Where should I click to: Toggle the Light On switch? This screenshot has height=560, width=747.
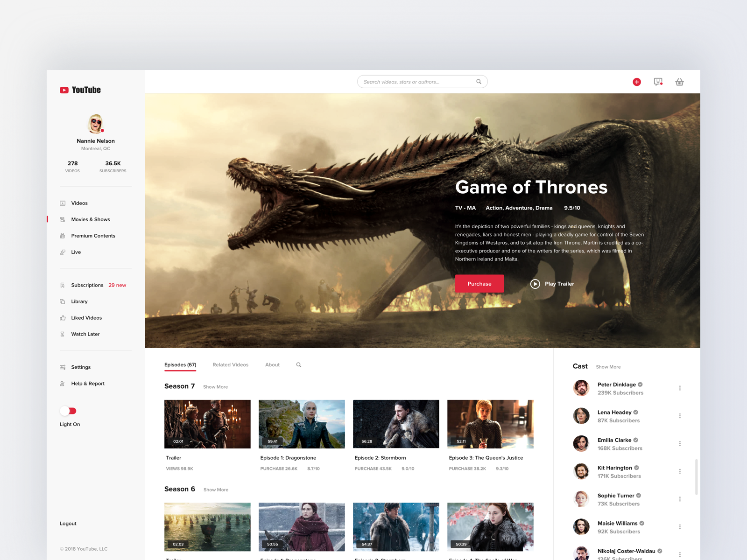point(68,411)
